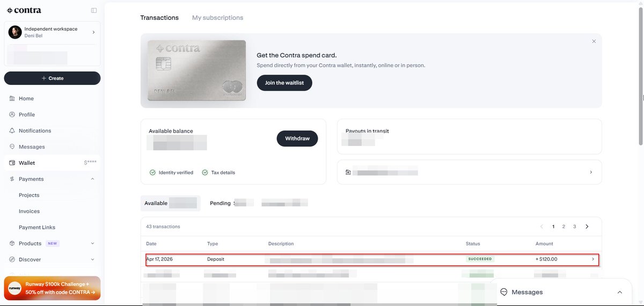The height and width of the screenshot is (306, 644).
Task: Collapse the sidebar panel icon
Action: 94,10
